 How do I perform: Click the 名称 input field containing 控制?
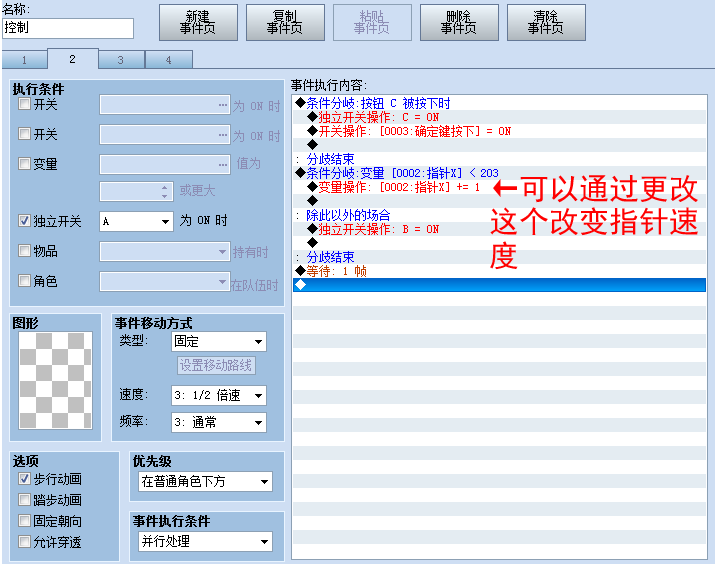click(x=68, y=28)
